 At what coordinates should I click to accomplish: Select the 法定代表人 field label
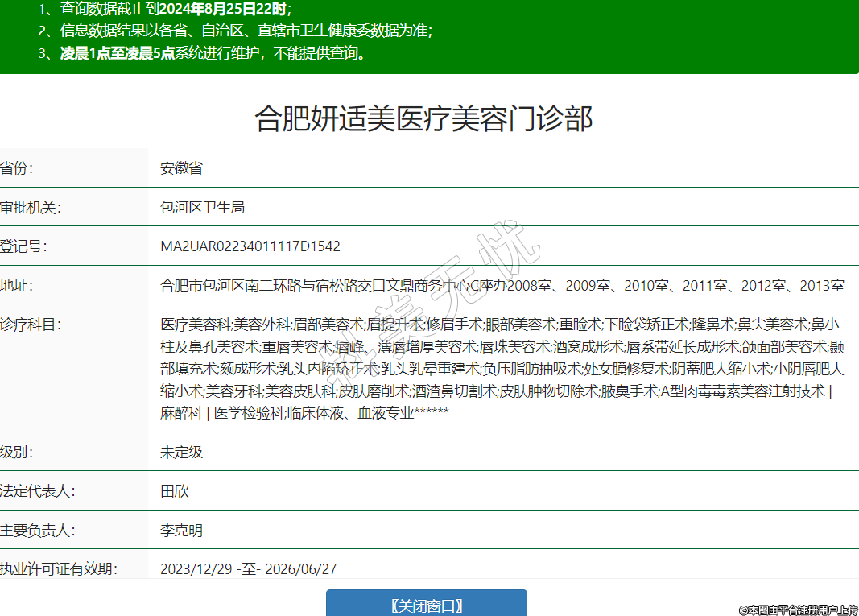37,490
